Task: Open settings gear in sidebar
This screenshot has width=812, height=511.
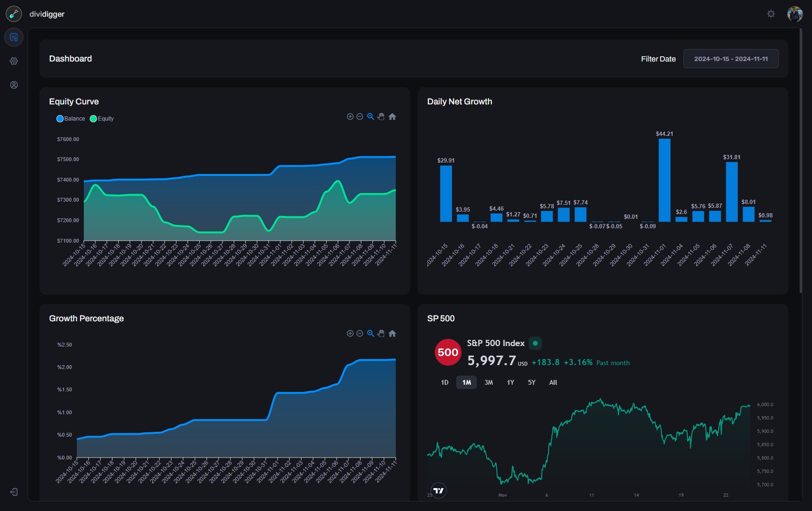Action: [14, 61]
